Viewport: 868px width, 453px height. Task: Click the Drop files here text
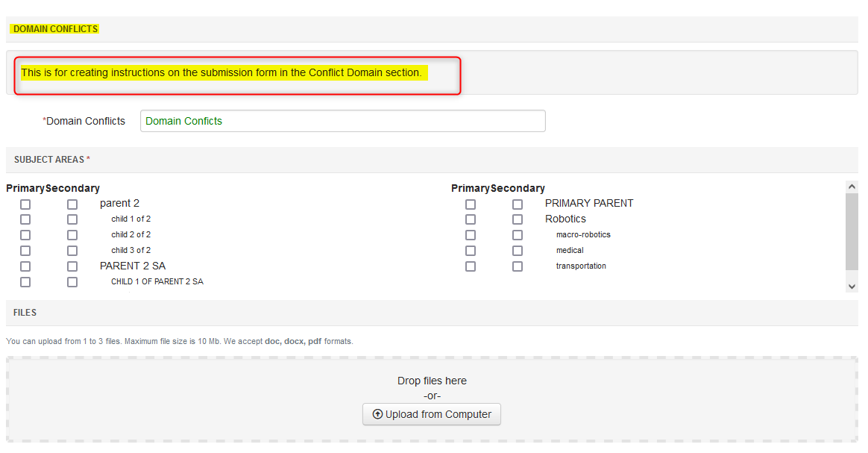click(x=432, y=381)
